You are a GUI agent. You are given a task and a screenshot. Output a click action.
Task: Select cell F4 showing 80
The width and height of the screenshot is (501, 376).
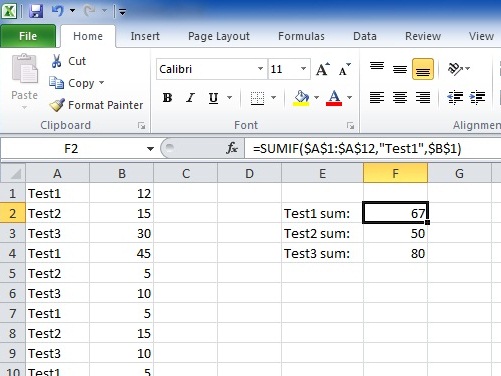click(395, 253)
